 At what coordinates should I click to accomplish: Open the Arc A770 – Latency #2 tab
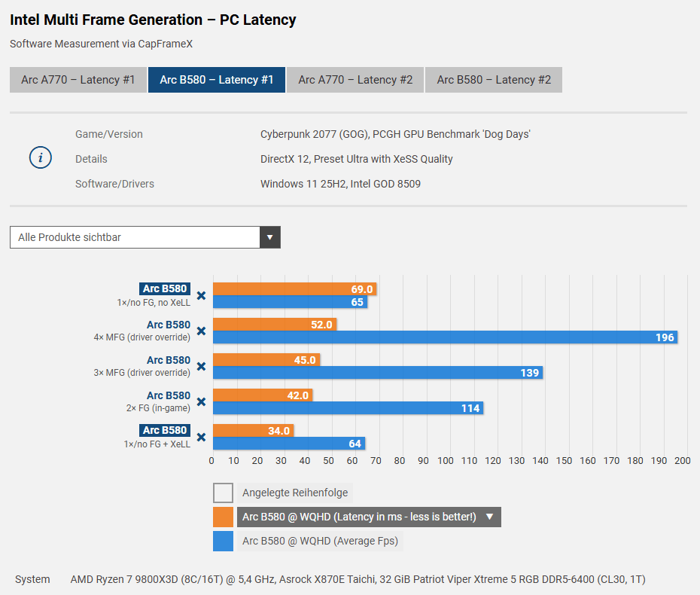point(355,80)
